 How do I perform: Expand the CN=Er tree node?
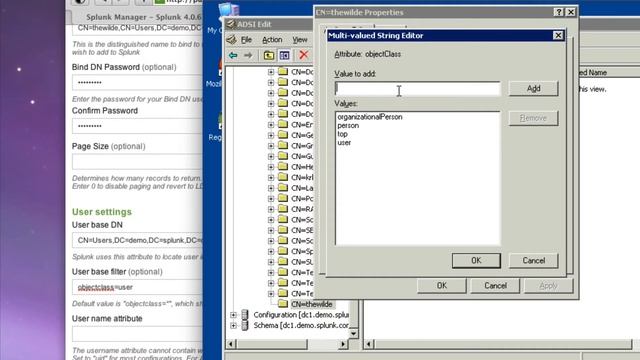271,125
